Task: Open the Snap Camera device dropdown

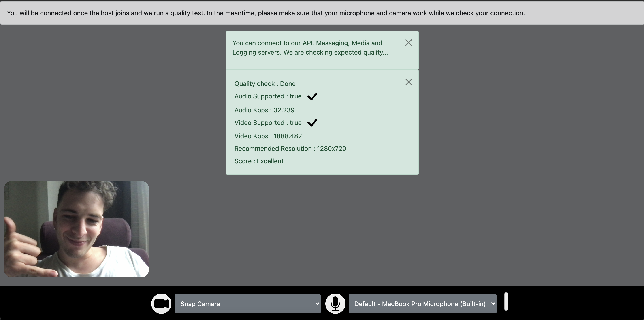Action: 248,303
